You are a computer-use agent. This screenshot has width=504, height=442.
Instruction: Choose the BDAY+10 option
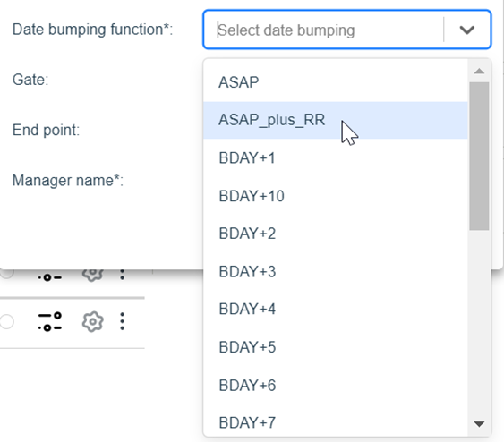[336, 196]
